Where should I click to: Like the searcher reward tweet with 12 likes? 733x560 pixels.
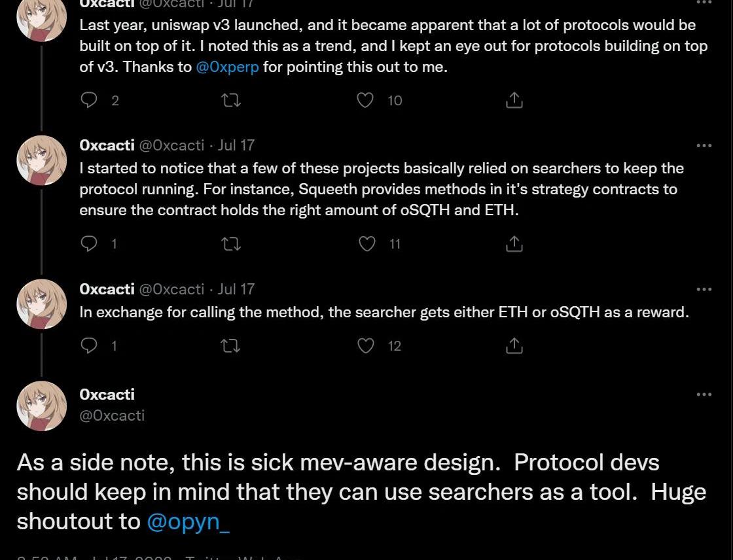(x=366, y=345)
